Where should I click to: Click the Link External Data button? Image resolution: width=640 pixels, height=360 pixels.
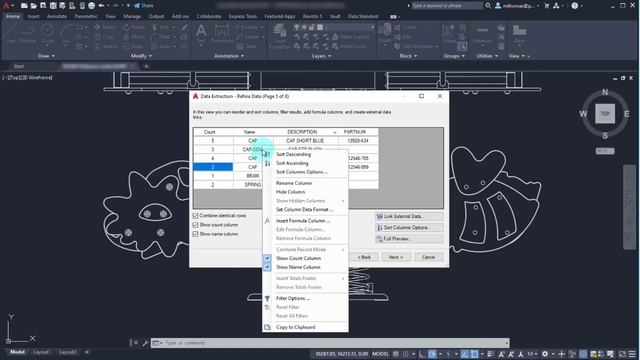click(409, 216)
